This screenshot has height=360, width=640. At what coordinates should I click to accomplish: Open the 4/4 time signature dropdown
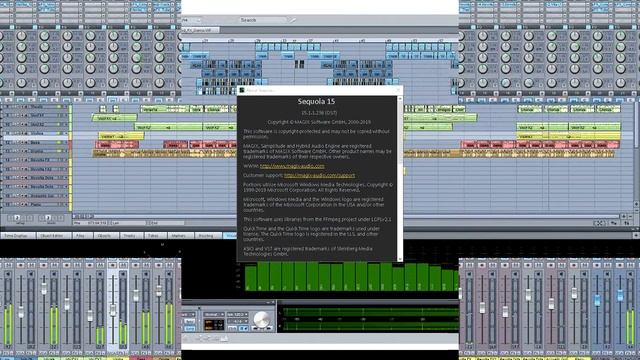click(x=238, y=322)
